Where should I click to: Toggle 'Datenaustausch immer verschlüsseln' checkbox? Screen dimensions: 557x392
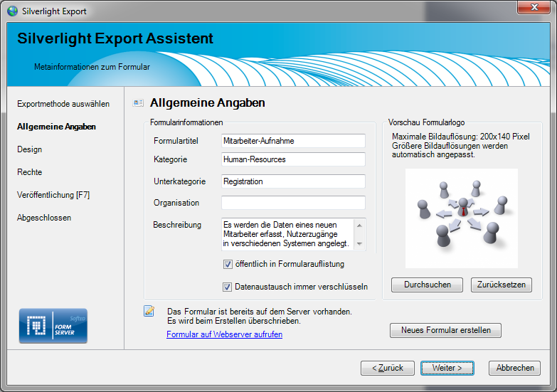point(228,287)
